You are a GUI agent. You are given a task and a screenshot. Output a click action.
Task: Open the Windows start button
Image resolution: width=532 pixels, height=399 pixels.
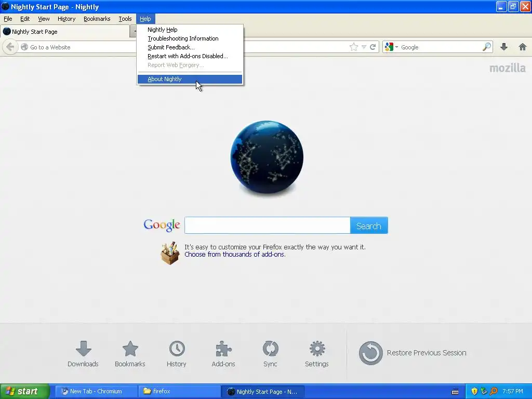point(25,391)
